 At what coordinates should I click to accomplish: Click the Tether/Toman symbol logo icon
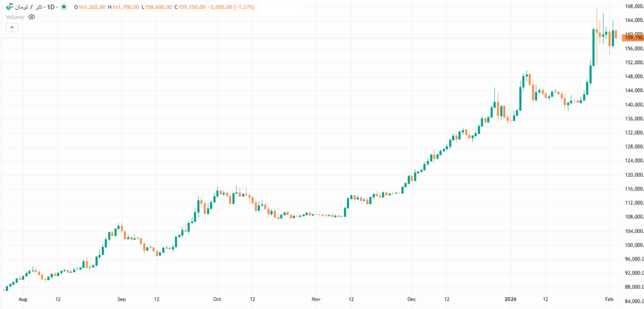(x=9, y=8)
